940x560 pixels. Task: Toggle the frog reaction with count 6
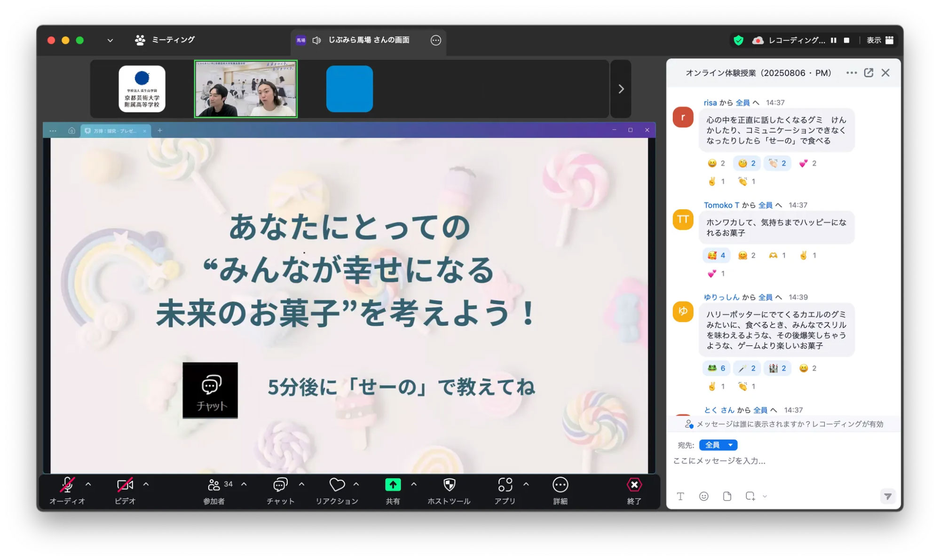click(716, 368)
